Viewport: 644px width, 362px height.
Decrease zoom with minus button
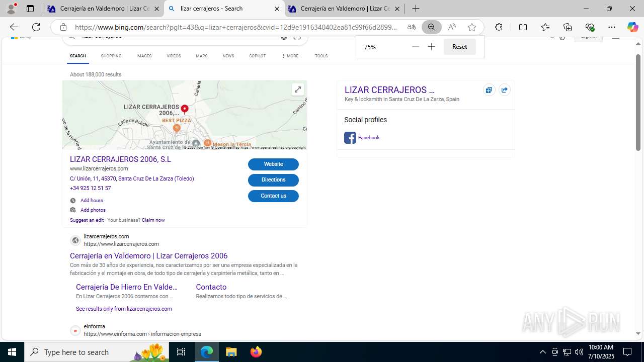pos(416,47)
